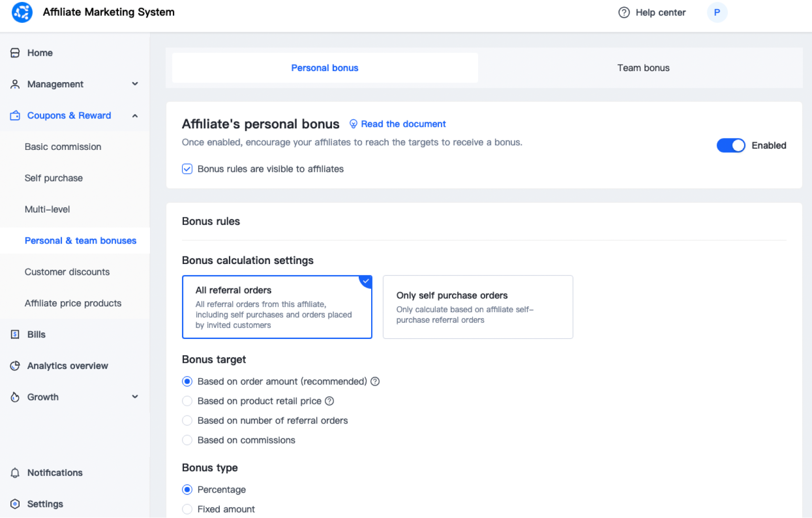Uncheck Bonus rules are visible to affiliates
The image size is (812, 518).
187,169
